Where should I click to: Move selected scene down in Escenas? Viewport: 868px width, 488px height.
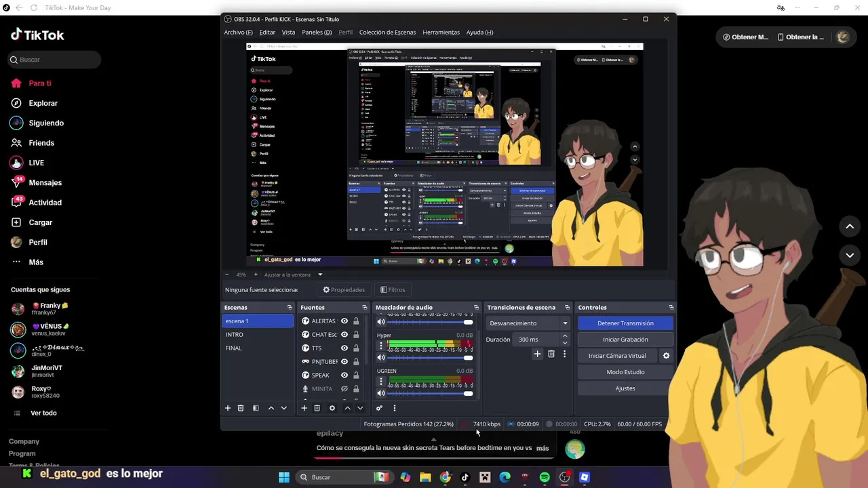point(283,408)
